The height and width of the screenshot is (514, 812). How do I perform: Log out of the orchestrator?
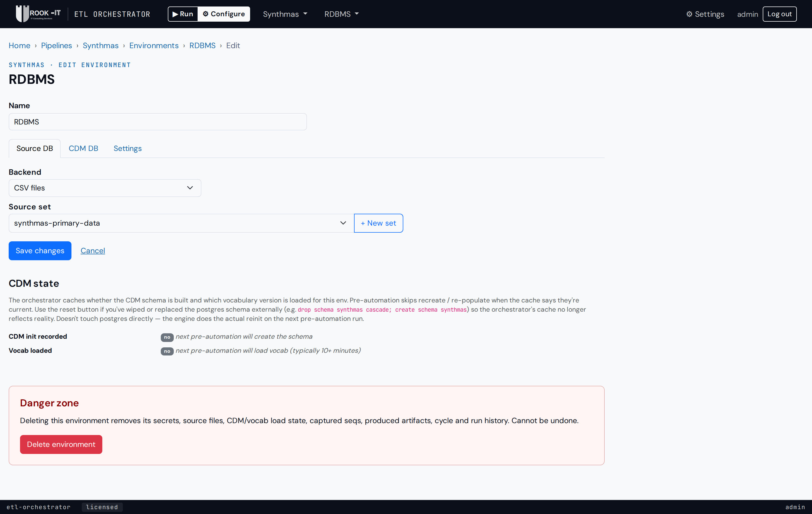779,14
